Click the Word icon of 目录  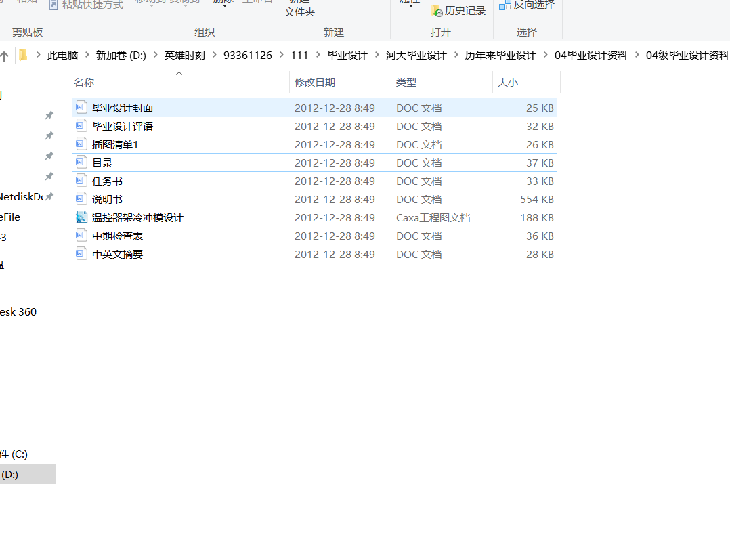pyautogui.click(x=81, y=163)
